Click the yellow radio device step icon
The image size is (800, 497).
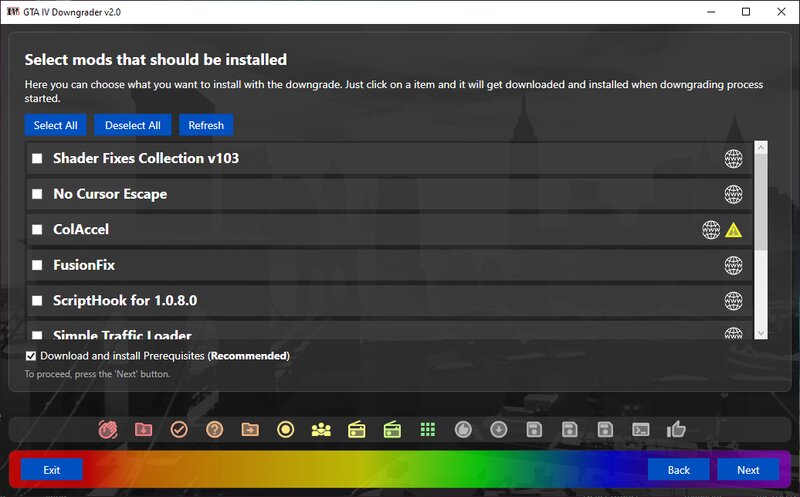(x=357, y=430)
